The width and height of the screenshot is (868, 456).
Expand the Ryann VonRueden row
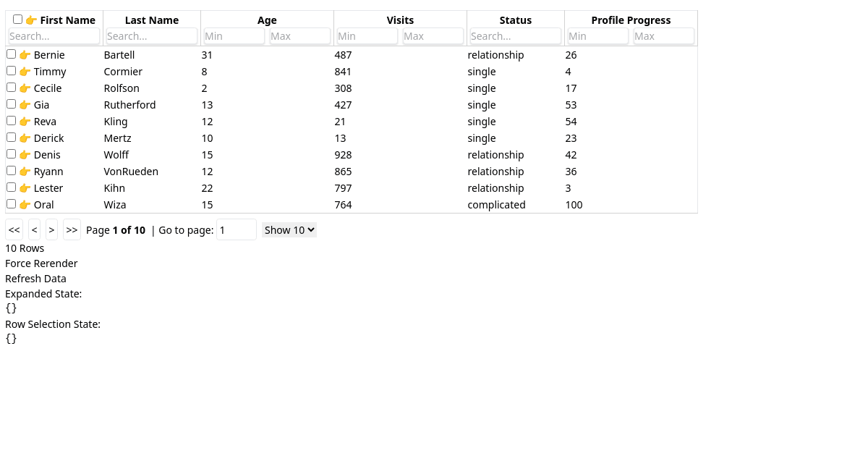click(25, 172)
